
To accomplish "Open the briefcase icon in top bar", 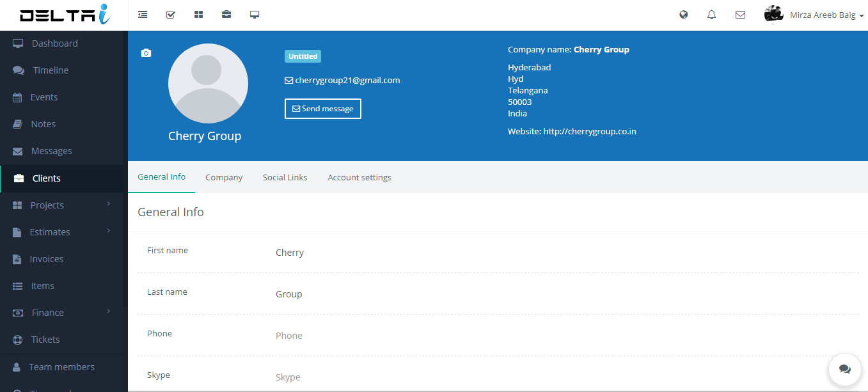I will tap(226, 15).
